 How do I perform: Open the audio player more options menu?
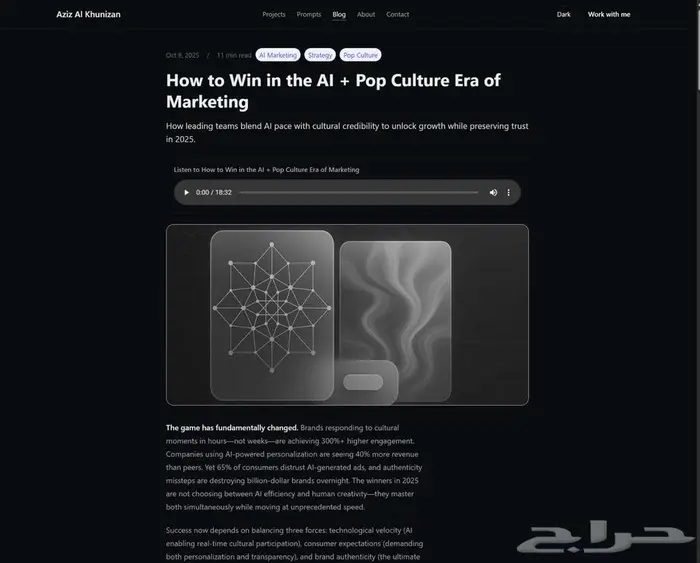(x=508, y=192)
